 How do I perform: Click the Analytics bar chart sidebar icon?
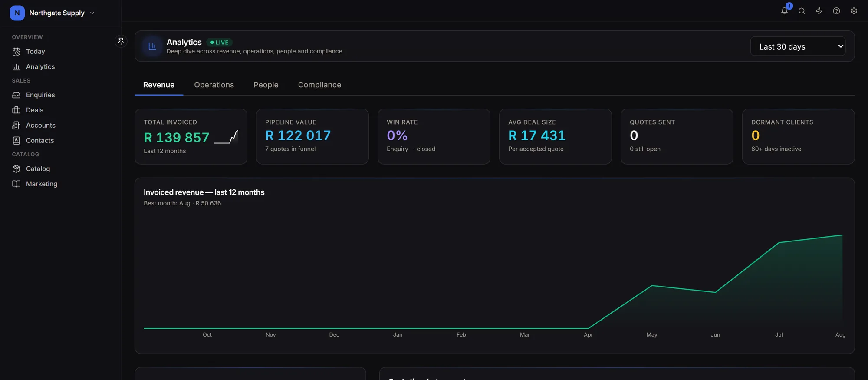[16, 67]
